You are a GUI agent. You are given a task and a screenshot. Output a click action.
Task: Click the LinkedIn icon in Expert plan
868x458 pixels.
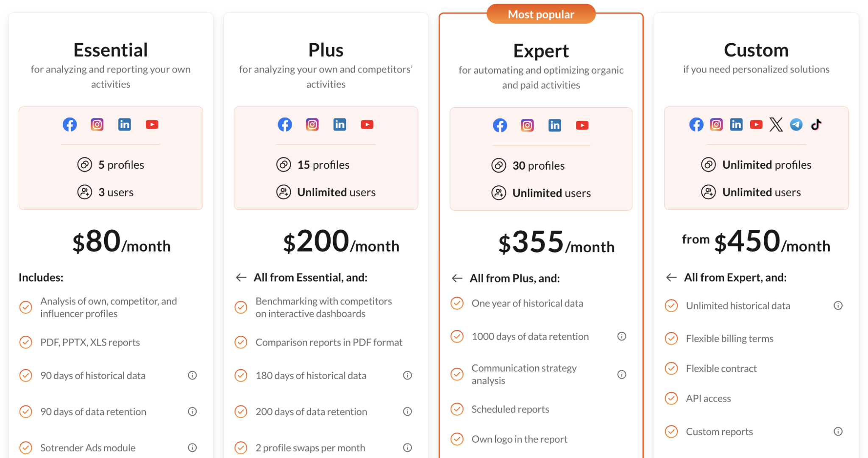click(554, 125)
